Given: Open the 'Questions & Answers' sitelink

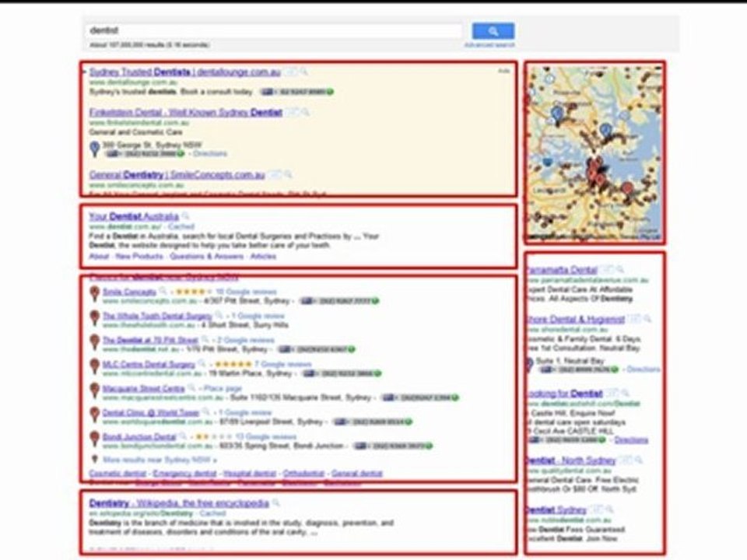Looking at the screenshot, I should tap(206, 256).
